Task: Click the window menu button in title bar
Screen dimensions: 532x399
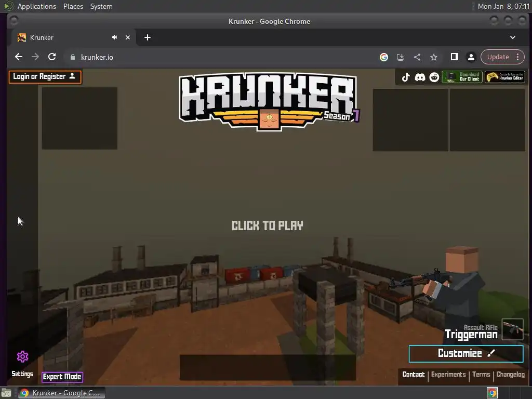Action: [14, 21]
